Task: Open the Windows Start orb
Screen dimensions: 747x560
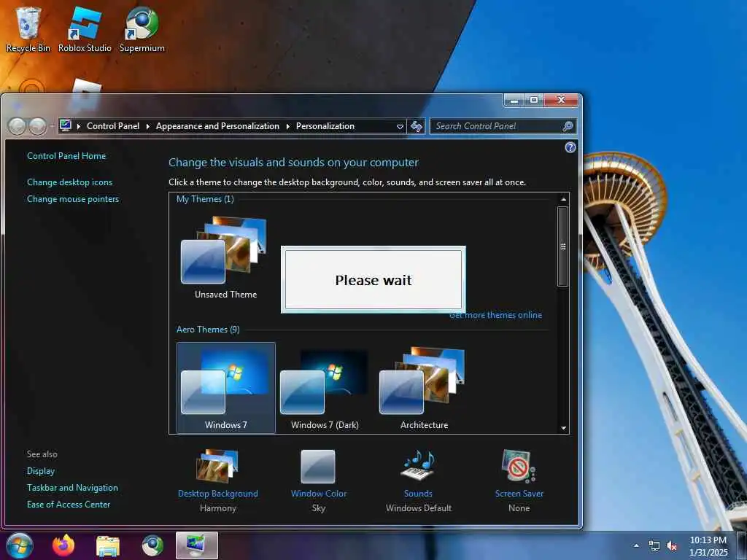Action: [20, 545]
